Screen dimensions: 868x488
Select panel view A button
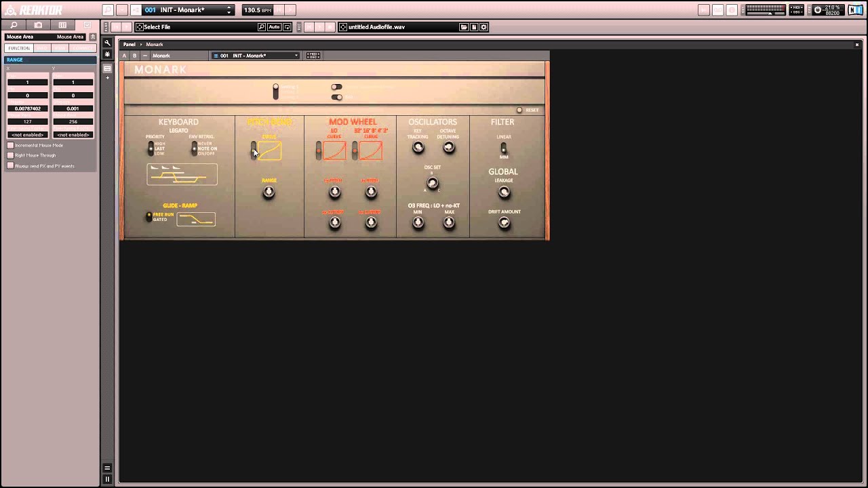pos(124,56)
